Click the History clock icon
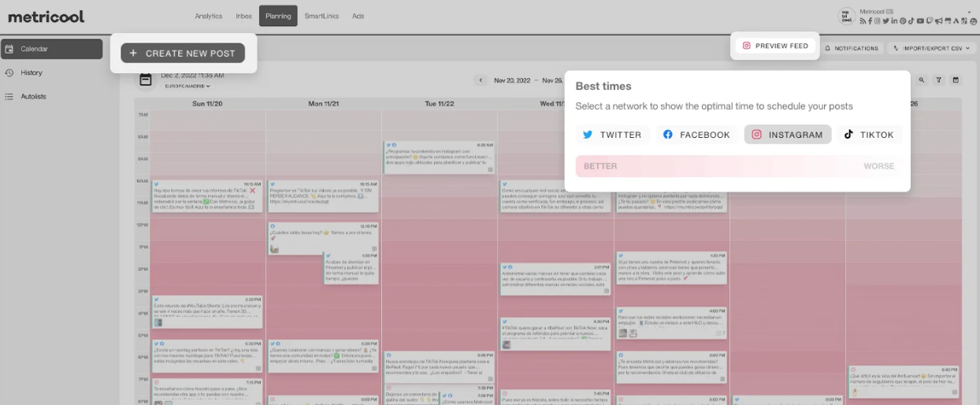 tap(9, 72)
